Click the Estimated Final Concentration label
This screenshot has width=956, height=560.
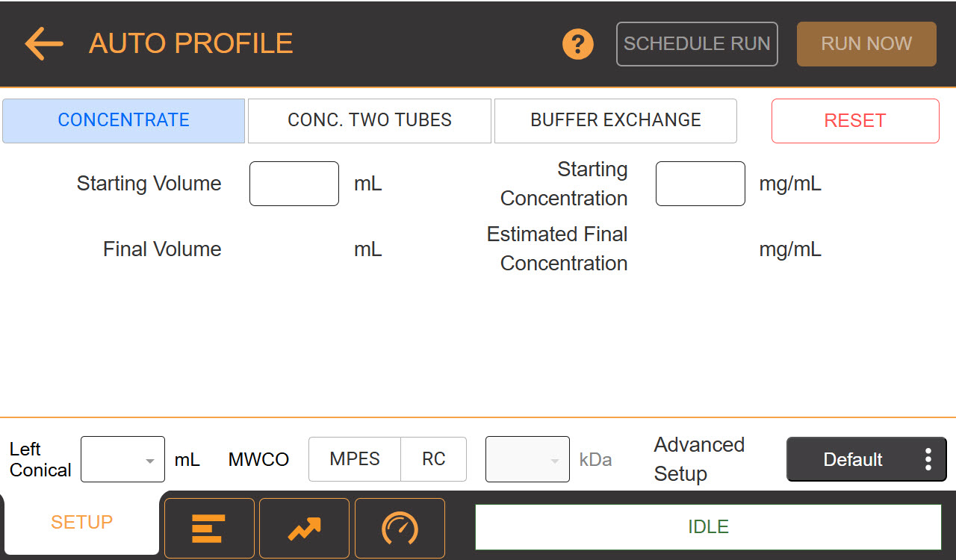[x=557, y=249]
